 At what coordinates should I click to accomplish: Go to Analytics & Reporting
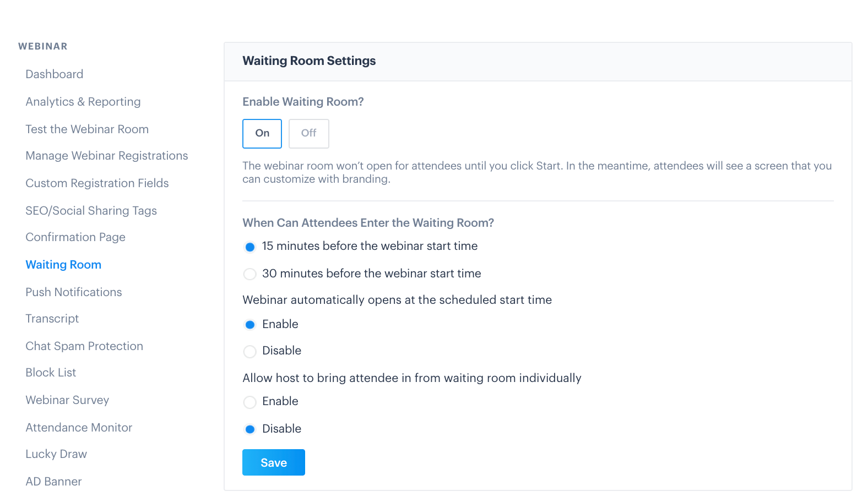point(83,102)
